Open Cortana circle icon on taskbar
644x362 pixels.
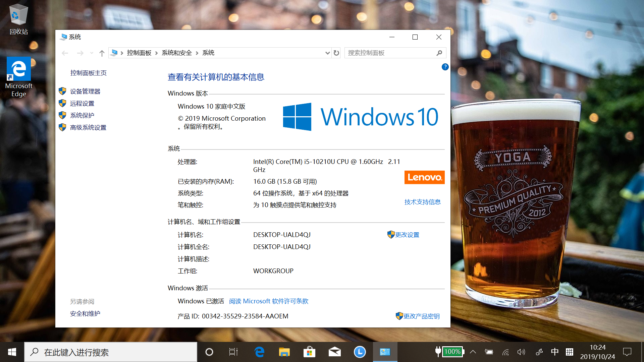(x=209, y=352)
